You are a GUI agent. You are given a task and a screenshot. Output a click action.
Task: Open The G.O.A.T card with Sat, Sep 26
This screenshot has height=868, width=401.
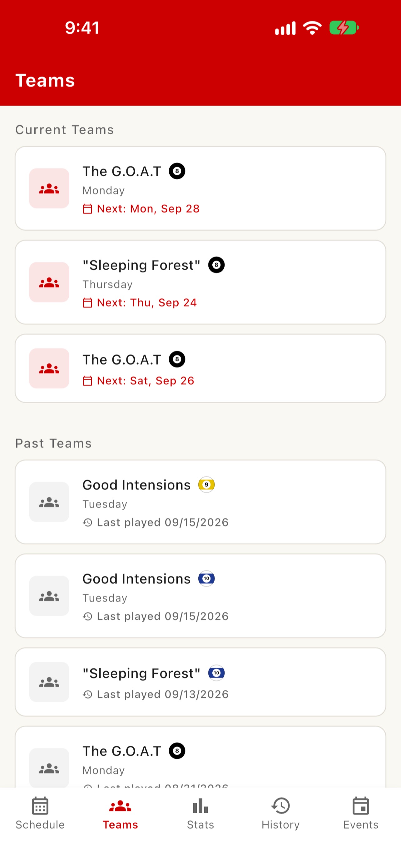tap(200, 368)
